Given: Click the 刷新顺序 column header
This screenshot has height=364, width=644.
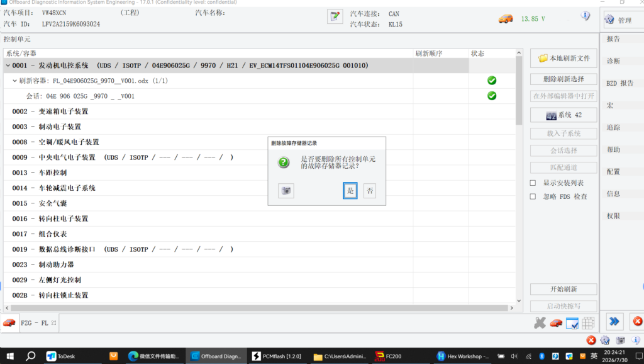Looking at the screenshot, I should pyautogui.click(x=441, y=54).
